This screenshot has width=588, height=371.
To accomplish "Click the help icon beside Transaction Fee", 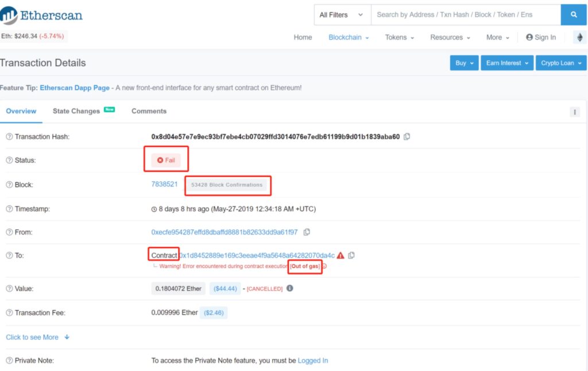I will 9,312.
